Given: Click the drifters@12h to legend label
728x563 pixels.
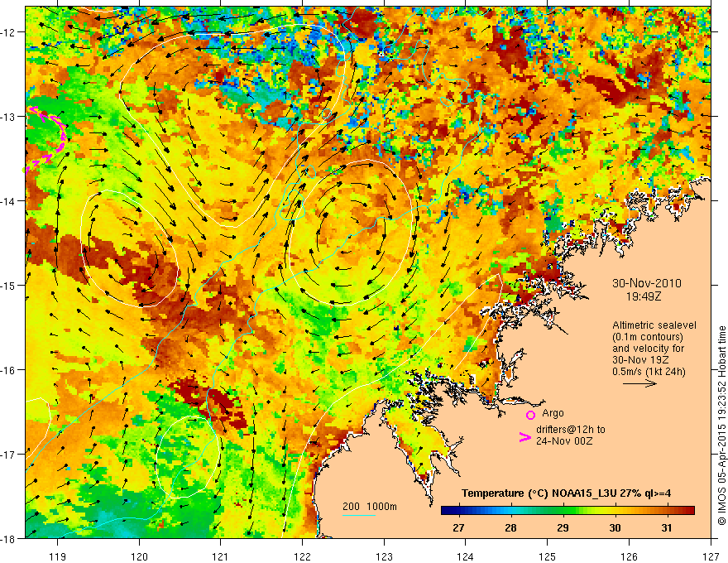Looking at the screenshot, I should point(571,429).
